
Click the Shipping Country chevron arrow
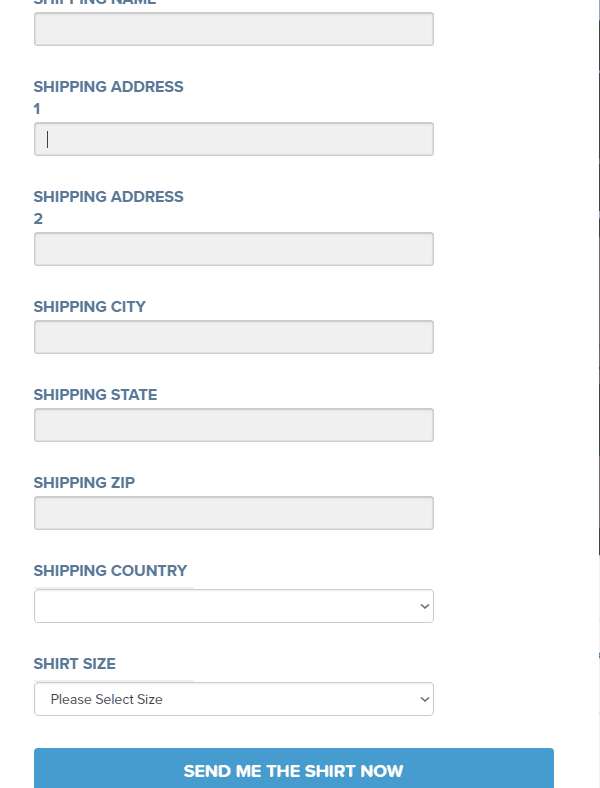coord(425,606)
